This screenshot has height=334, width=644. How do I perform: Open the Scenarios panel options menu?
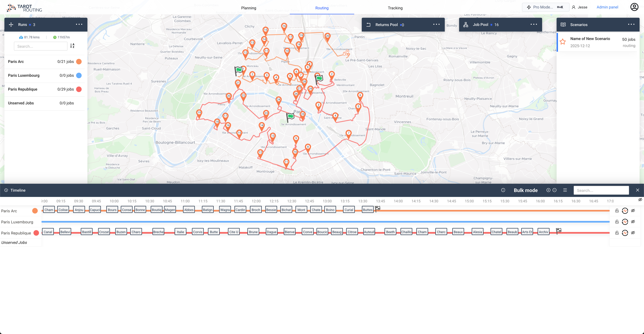[631, 25]
